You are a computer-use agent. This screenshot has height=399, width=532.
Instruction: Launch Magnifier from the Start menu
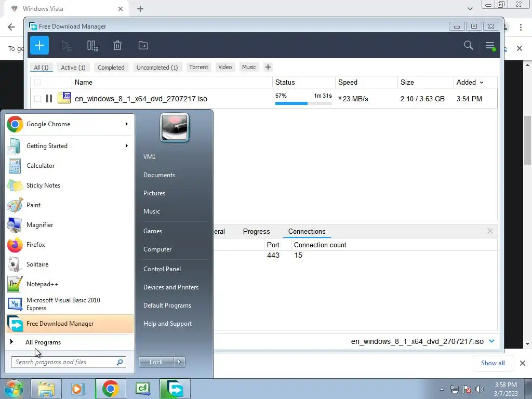coord(70,224)
